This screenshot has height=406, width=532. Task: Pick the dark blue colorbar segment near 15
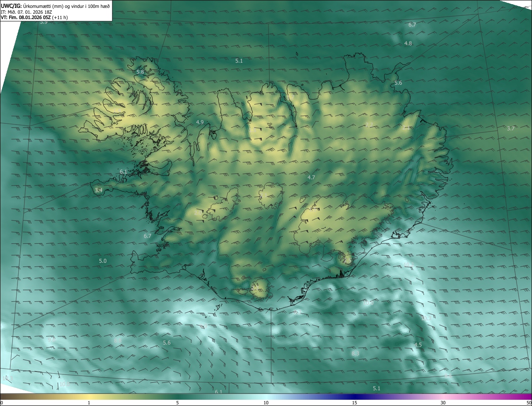(x=355, y=397)
